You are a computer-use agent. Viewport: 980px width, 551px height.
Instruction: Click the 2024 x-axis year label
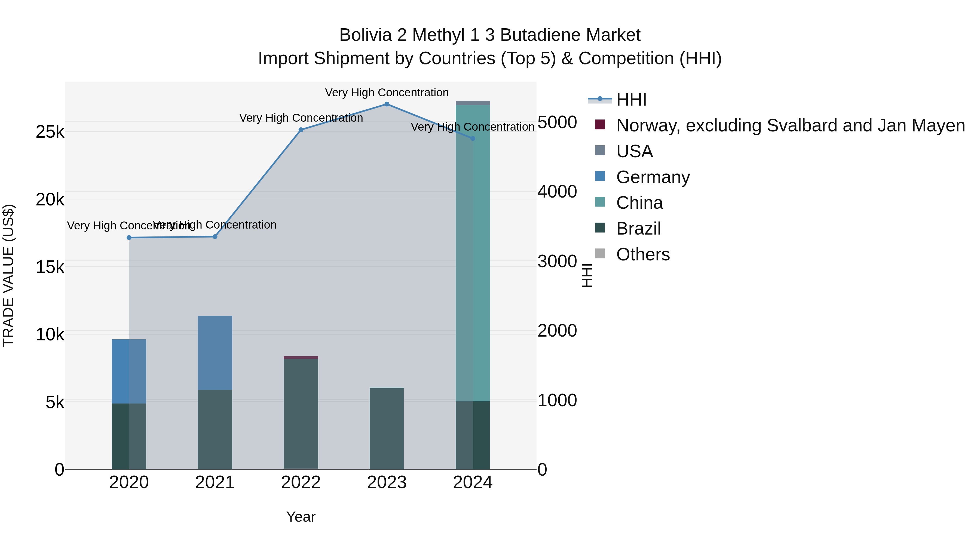473,482
